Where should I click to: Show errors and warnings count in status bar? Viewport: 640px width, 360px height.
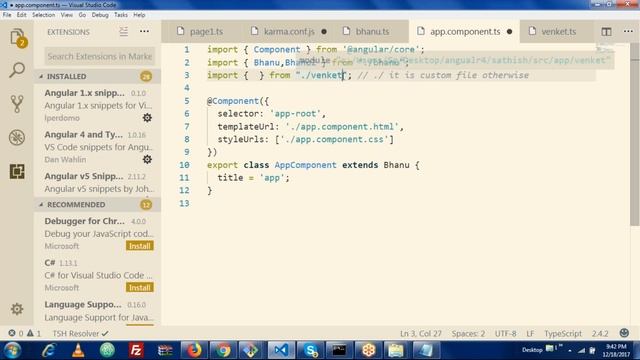(x=24, y=333)
